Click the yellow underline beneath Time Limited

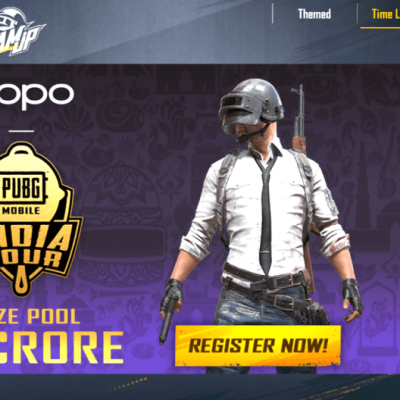coord(380,28)
